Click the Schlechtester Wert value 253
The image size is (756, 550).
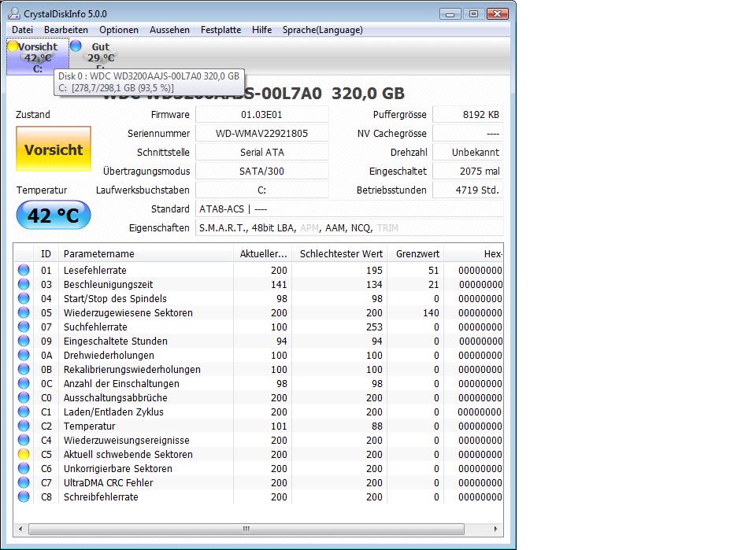click(374, 327)
